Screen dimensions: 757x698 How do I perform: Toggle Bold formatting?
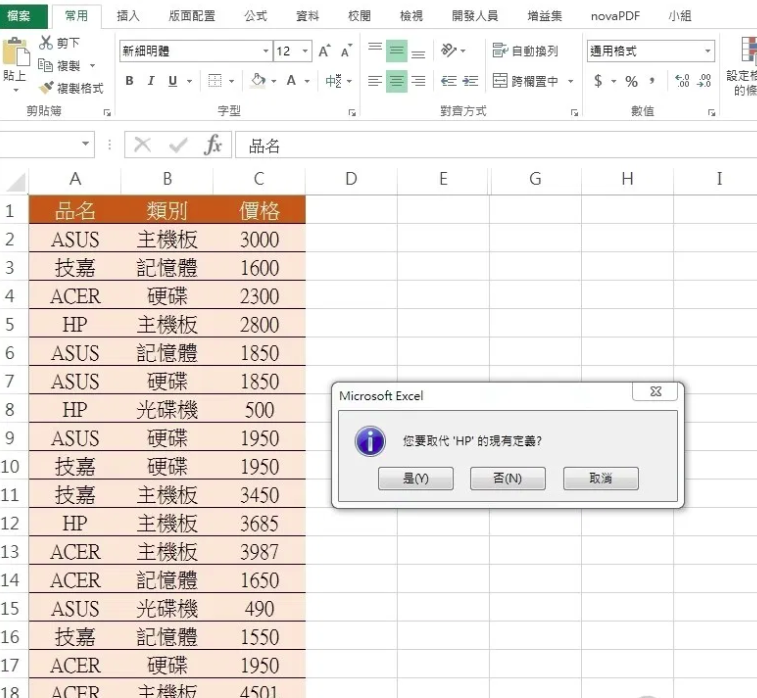129,81
